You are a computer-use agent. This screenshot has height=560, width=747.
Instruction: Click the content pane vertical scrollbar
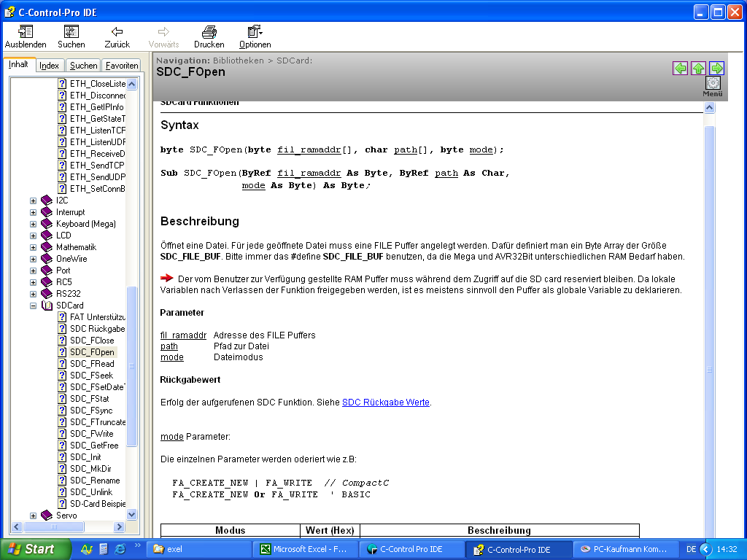(709, 292)
